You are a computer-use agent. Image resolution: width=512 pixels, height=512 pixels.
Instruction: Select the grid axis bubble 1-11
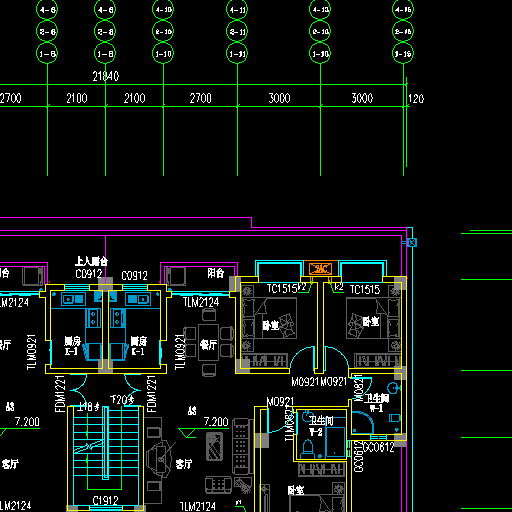tap(237, 53)
